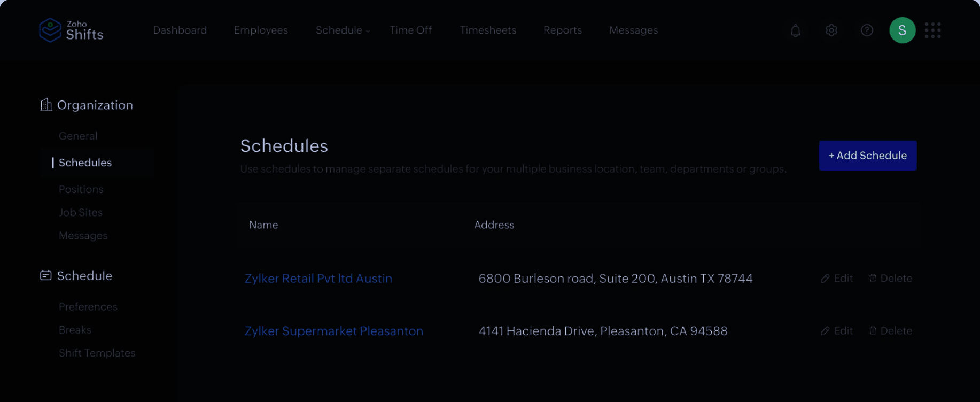Select Positions in the Organization sidebar
The width and height of the screenshot is (980, 402).
coord(81,189)
